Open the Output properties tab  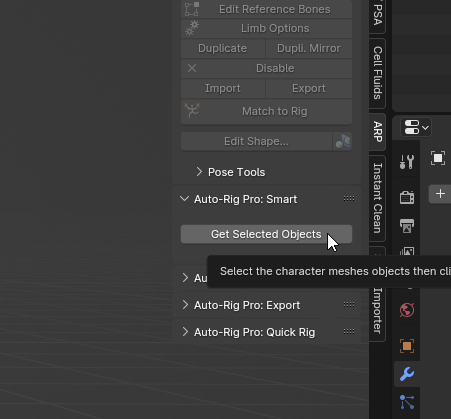point(407,226)
